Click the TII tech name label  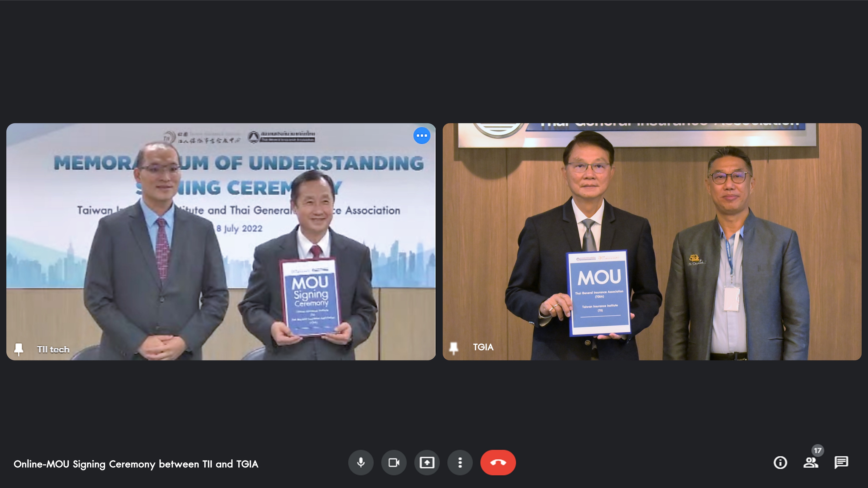(53, 349)
